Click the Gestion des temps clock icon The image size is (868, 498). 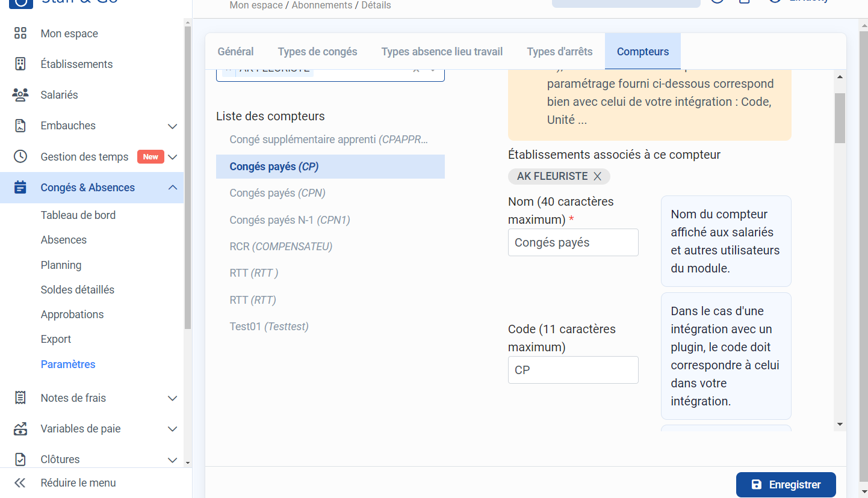[20, 156]
